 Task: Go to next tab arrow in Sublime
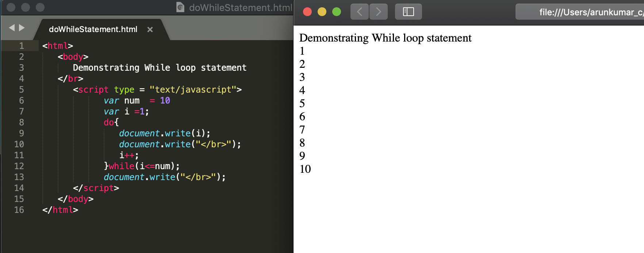pos(22,28)
